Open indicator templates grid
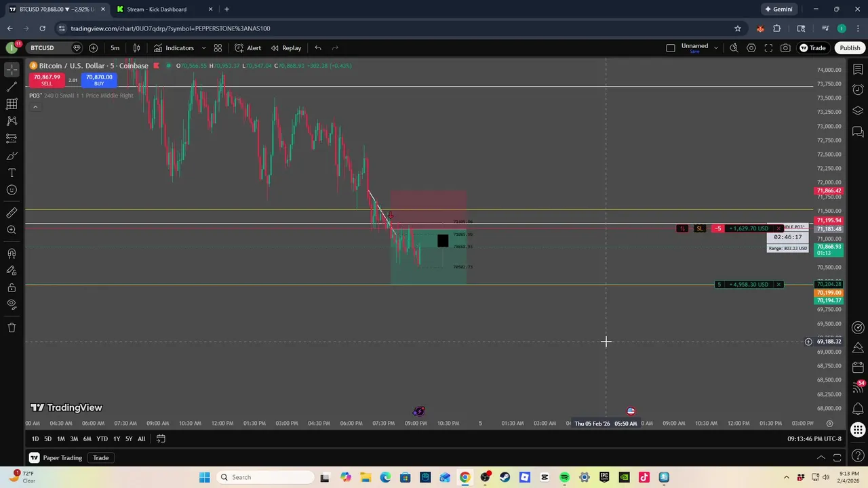Image resolution: width=868 pixels, height=488 pixels. (x=218, y=48)
